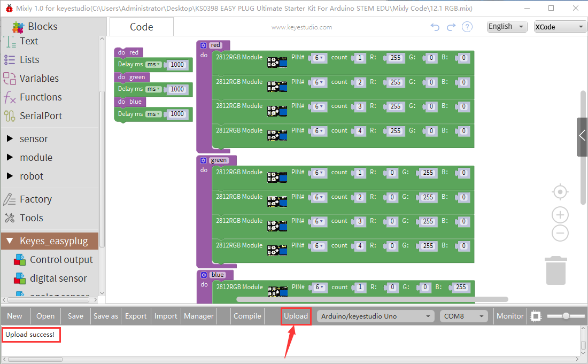588x364 pixels.
Task: Click count value 4 in red function
Action: 360,131
